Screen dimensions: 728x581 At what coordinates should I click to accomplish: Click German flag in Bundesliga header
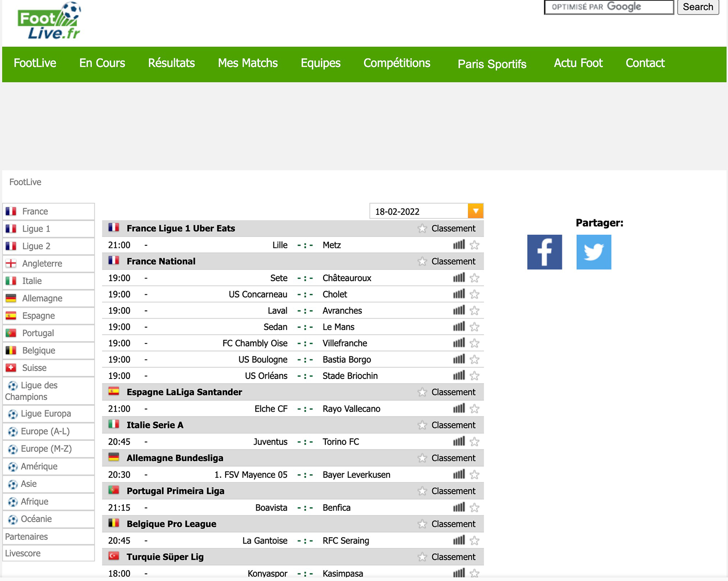click(x=114, y=457)
